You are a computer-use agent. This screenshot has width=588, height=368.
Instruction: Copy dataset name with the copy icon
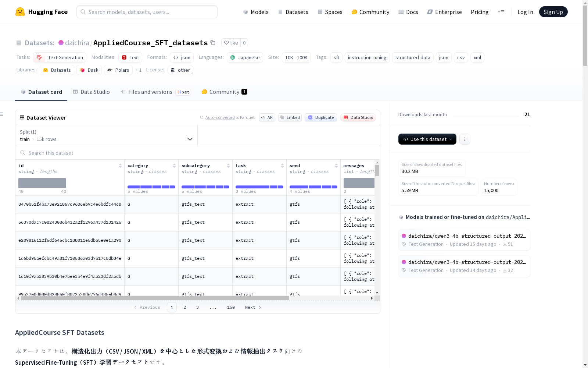213,43
